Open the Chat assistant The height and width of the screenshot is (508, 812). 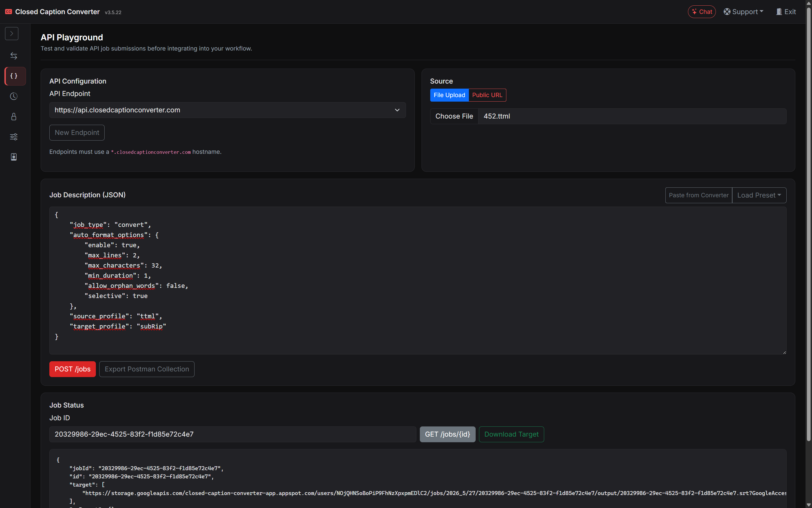coord(701,12)
